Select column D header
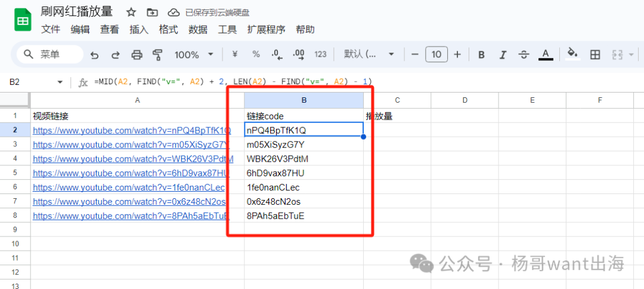The image size is (644, 289). tap(465, 100)
